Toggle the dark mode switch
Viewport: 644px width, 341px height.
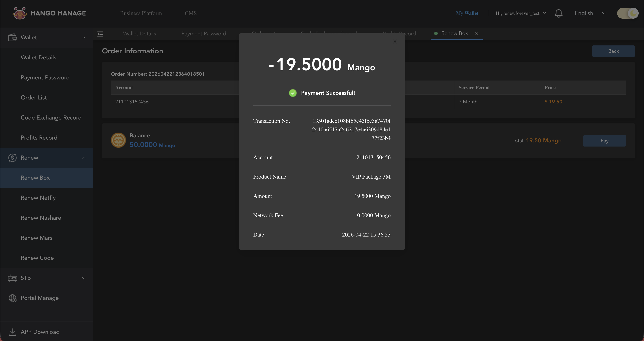[628, 13]
